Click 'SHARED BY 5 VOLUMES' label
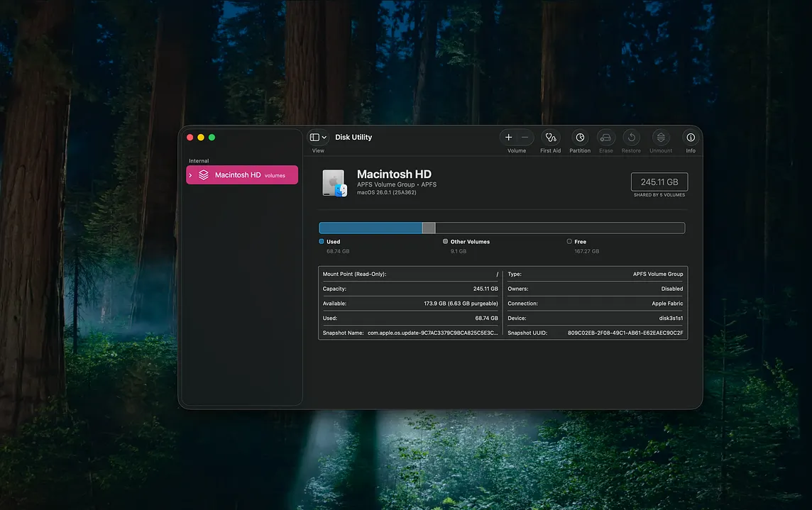812x510 pixels. (x=659, y=195)
